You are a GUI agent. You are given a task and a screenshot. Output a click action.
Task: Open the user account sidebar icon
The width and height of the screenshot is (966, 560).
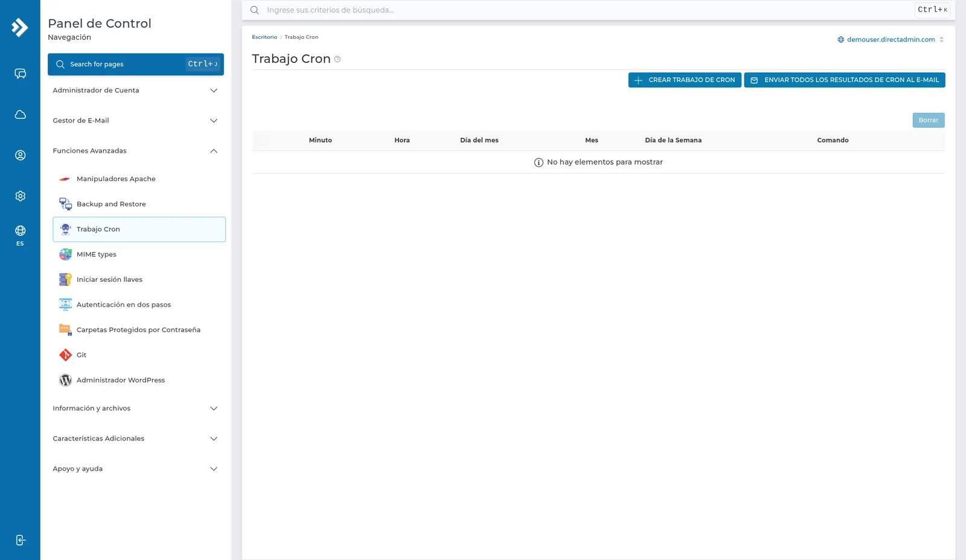tap(20, 155)
